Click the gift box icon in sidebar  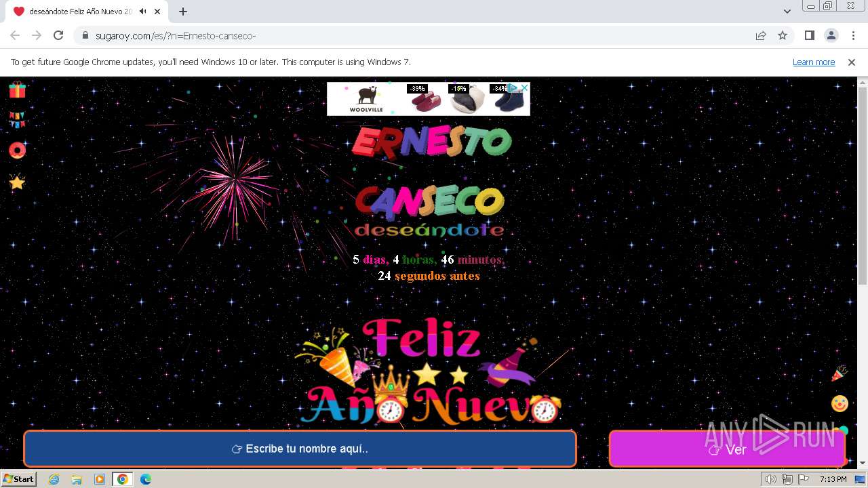(17, 89)
